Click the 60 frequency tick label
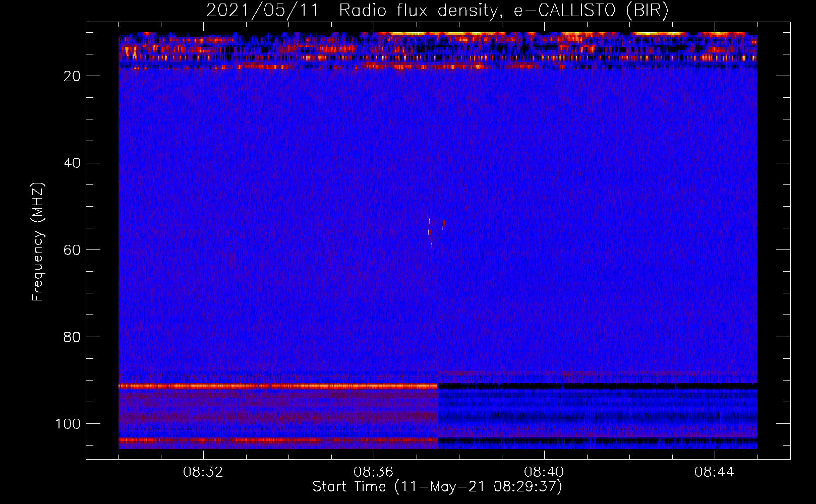 point(73,250)
